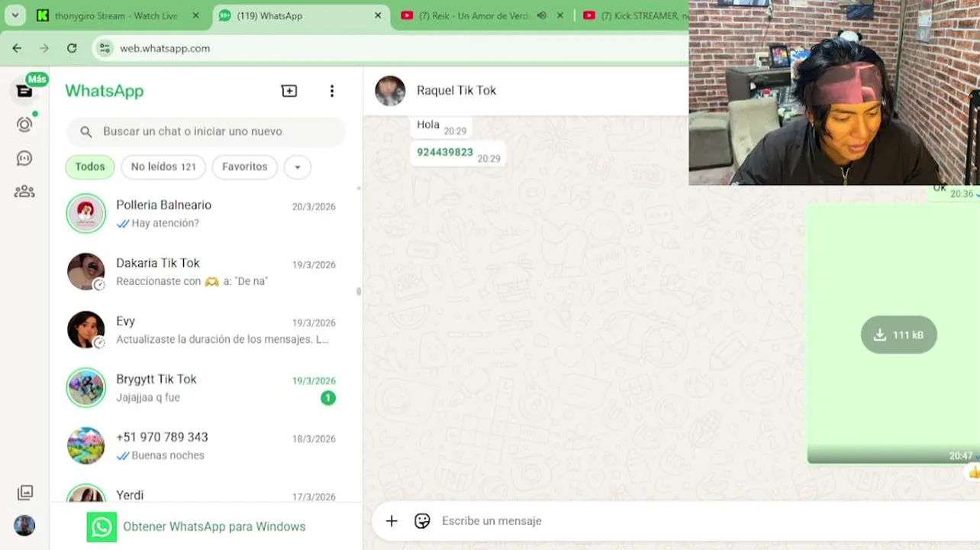Click the search magnifier icon
This screenshot has width=980, height=550.
click(x=86, y=131)
